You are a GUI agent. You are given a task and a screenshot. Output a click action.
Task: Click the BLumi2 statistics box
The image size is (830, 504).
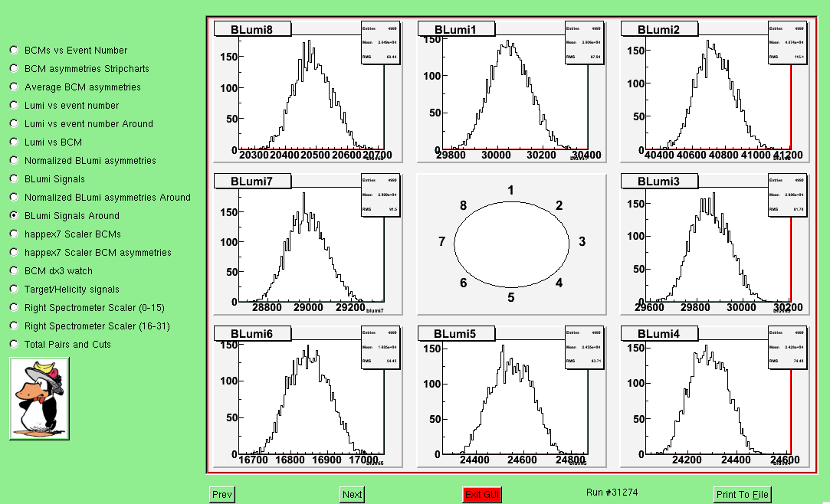tap(787, 43)
